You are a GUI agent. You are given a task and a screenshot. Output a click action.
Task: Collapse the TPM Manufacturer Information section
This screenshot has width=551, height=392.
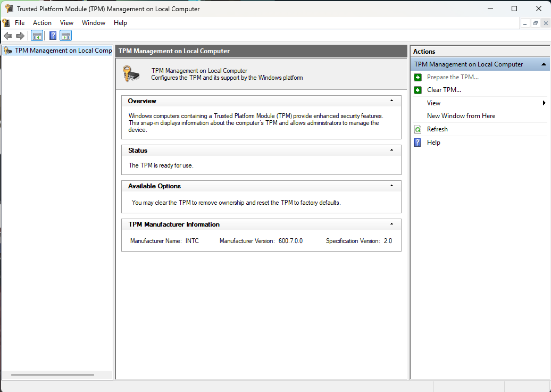(391, 224)
